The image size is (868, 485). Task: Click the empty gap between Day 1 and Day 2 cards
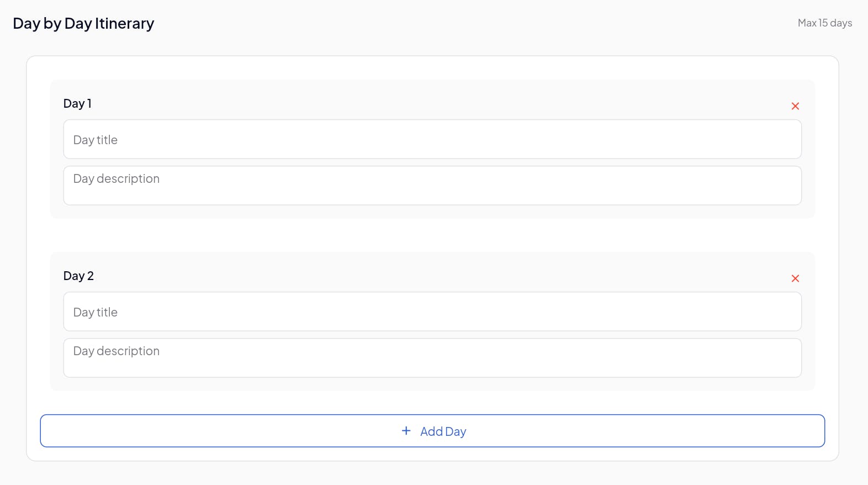pos(432,235)
